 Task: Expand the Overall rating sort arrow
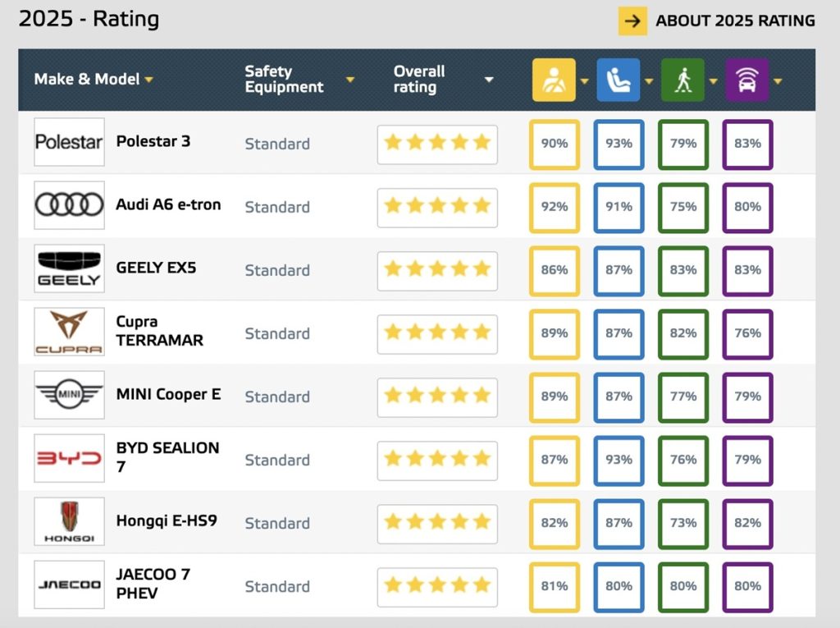pos(489,80)
